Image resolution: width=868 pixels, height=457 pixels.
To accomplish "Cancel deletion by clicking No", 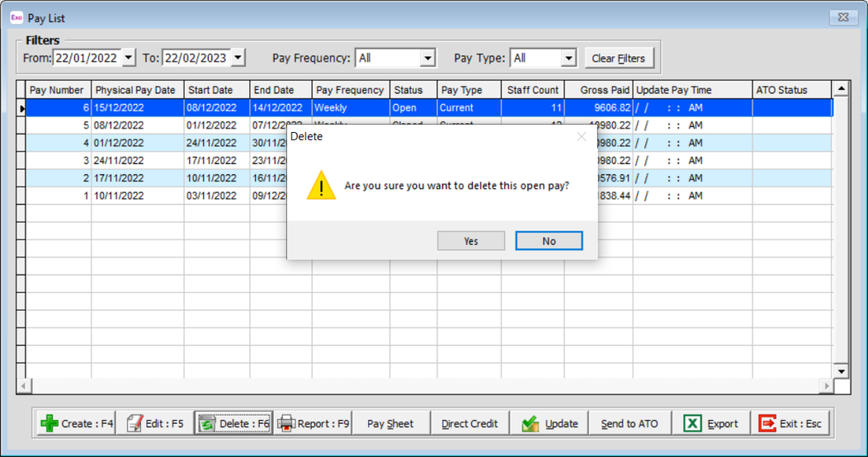I will (549, 241).
